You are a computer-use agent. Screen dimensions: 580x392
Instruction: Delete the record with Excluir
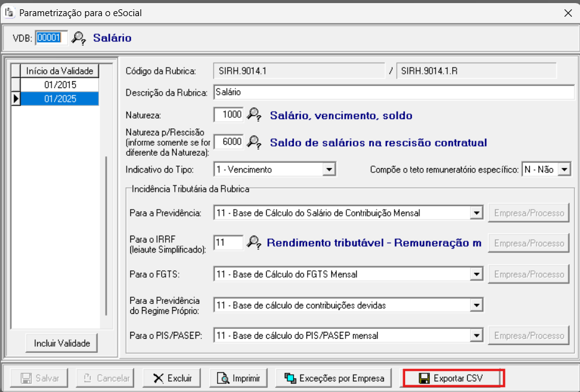[173, 378]
